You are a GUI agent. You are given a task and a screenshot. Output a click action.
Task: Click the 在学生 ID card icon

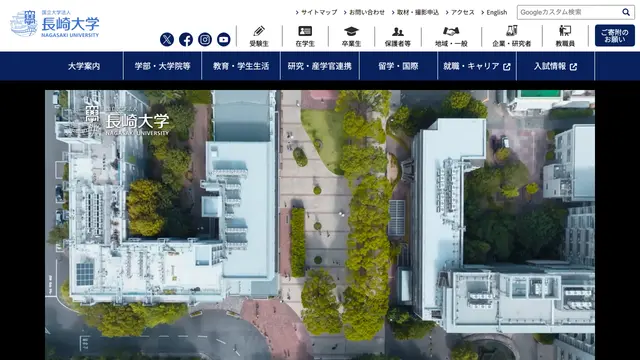[x=305, y=31]
